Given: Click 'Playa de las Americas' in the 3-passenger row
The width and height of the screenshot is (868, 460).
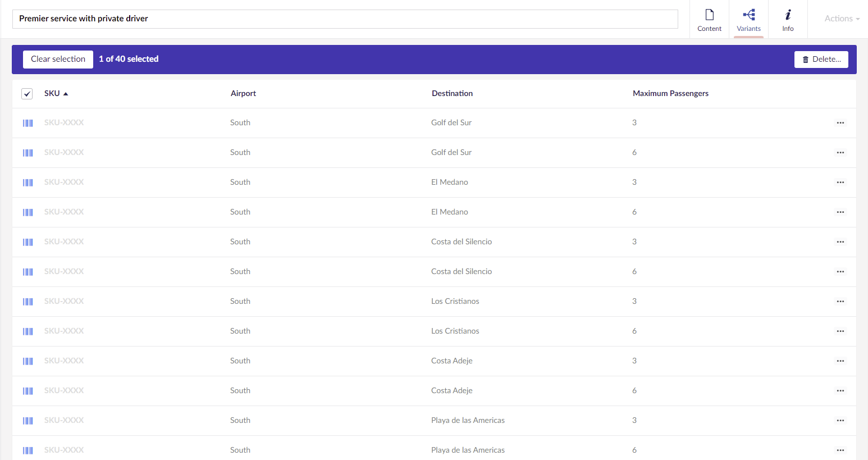Looking at the screenshot, I should point(468,420).
